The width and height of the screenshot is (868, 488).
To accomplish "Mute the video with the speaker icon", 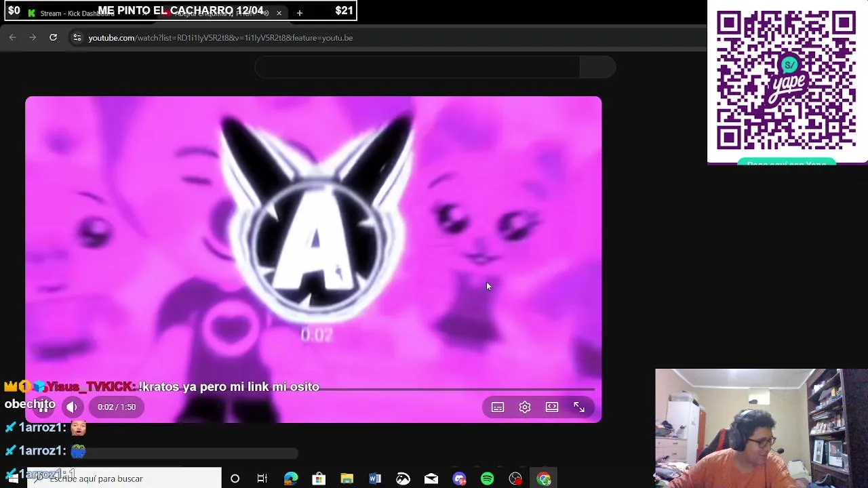I will 72,407.
